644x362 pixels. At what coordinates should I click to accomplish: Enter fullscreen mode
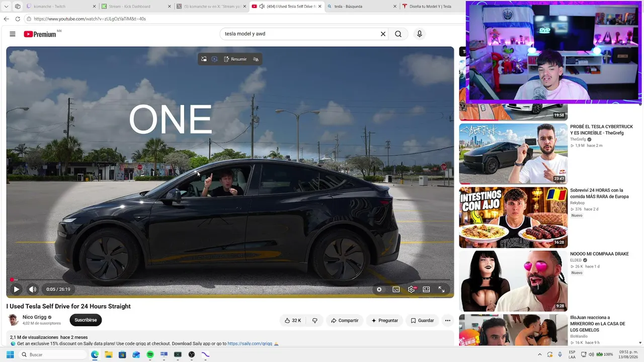click(x=441, y=289)
